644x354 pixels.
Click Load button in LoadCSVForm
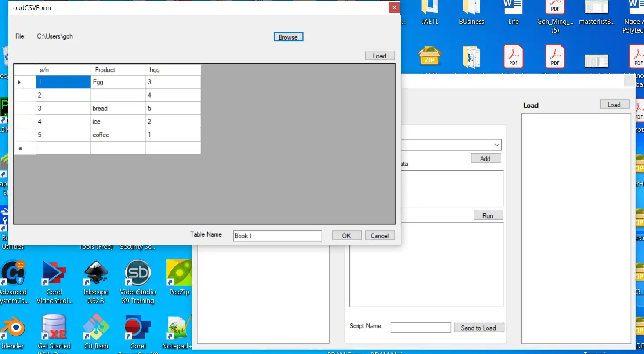coord(380,56)
